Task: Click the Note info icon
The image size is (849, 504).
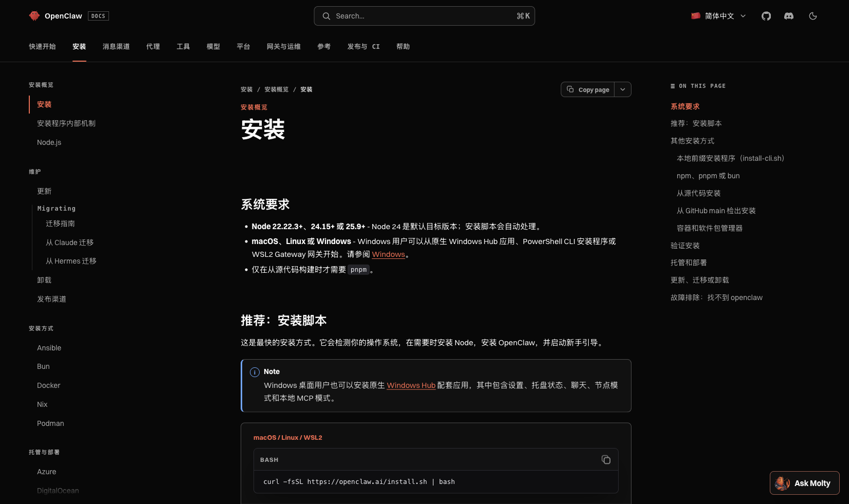Action: pos(255,372)
